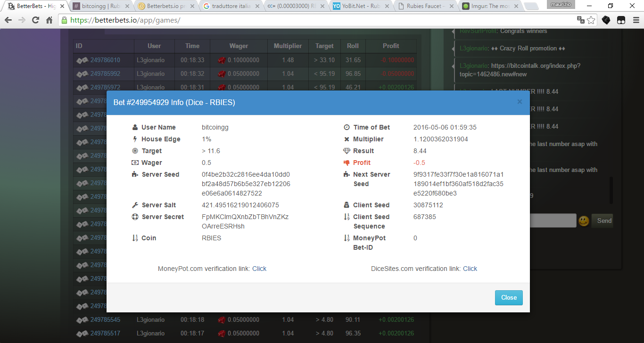644x343 pixels.
Task: Open bet ID 249786010 in the table
Action: (x=105, y=60)
